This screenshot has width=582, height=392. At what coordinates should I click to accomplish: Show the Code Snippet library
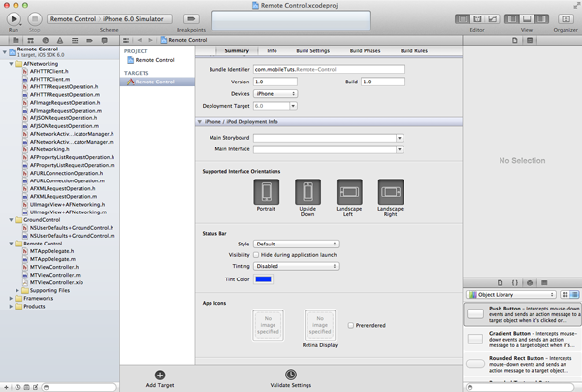[515, 283]
